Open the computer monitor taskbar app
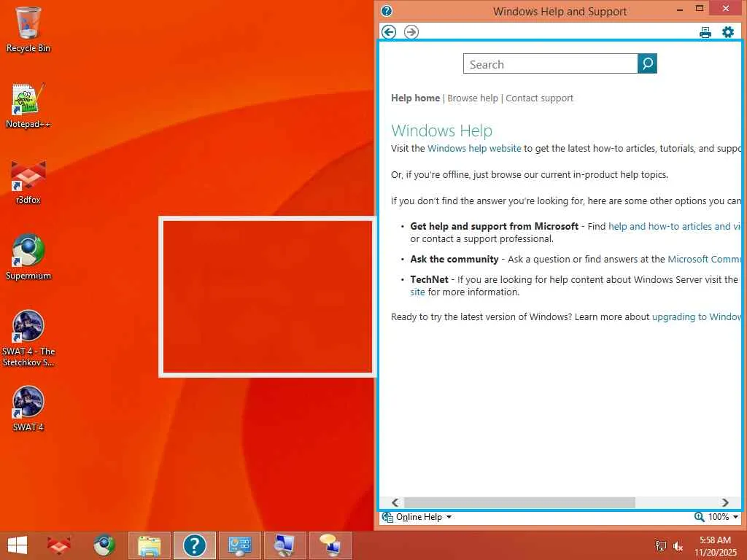Screen dimensions: 747x560 285,545
